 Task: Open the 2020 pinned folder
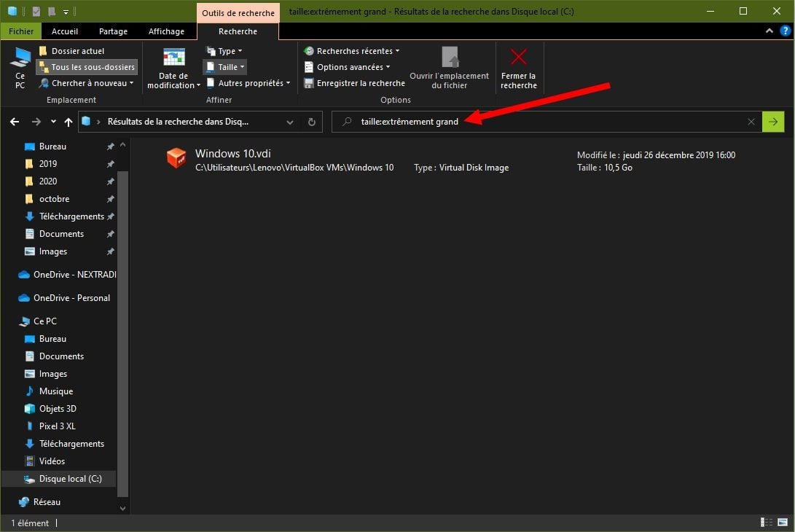tap(47, 181)
